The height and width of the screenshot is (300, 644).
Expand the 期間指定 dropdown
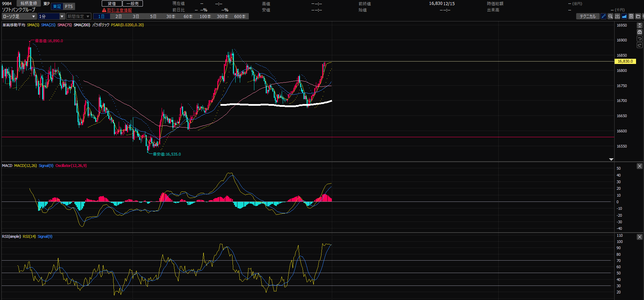point(79,16)
